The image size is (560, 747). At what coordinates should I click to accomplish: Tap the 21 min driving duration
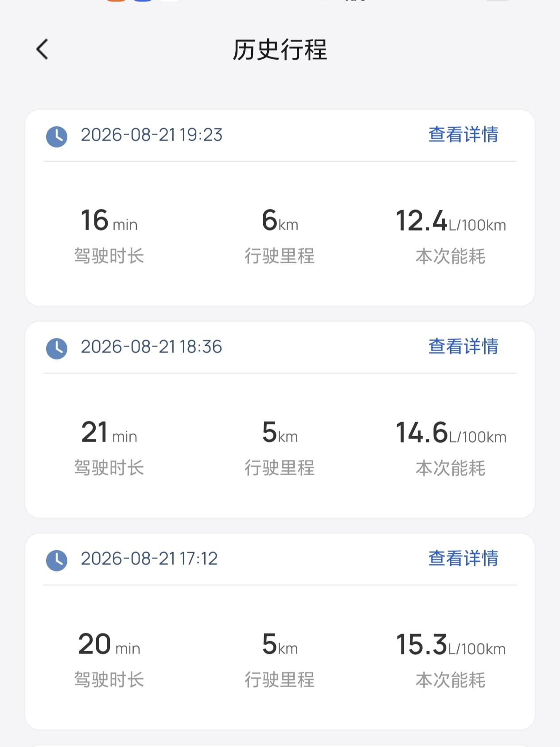click(109, 432)
